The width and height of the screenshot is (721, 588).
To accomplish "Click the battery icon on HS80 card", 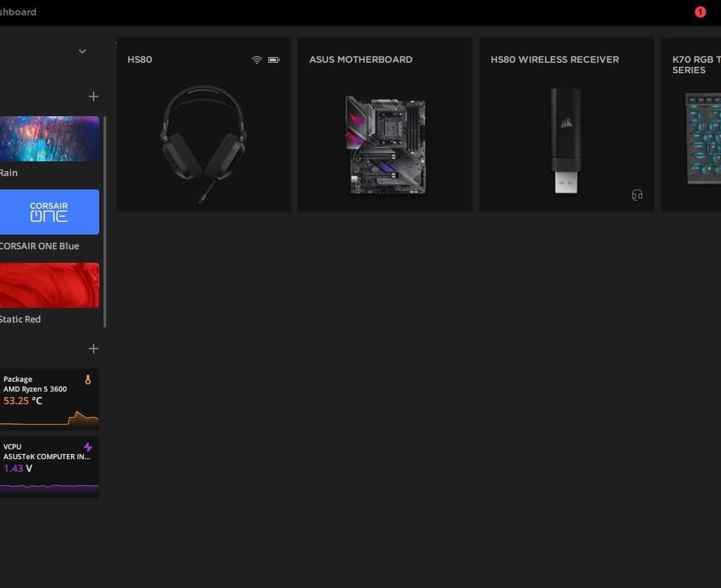I will tap(274, 60).
